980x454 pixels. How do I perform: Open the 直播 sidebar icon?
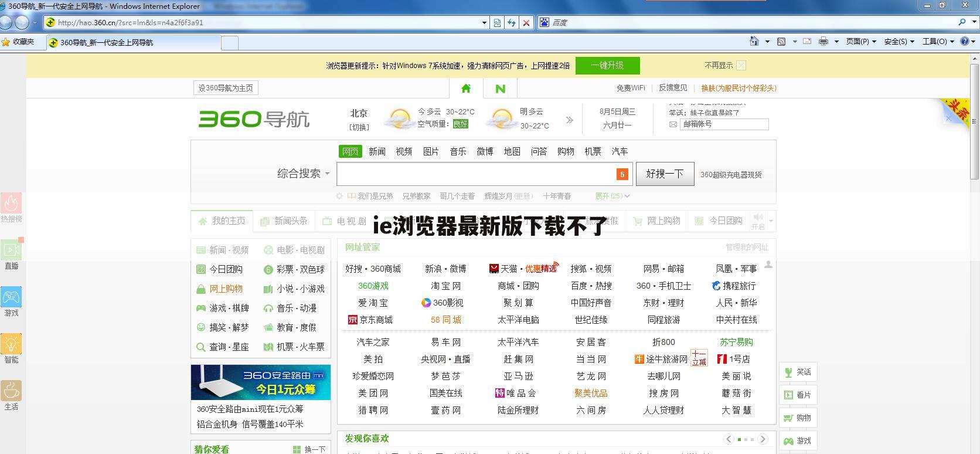[x=11, y=255]
